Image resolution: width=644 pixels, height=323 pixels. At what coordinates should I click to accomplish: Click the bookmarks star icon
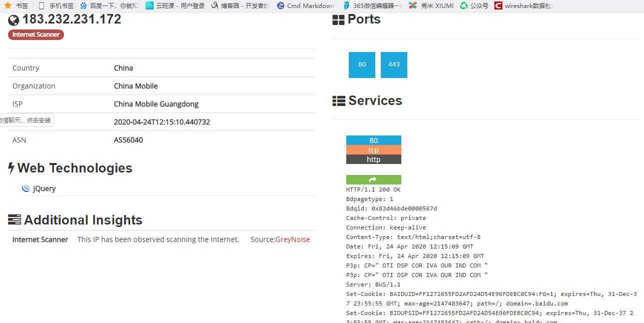8,5
